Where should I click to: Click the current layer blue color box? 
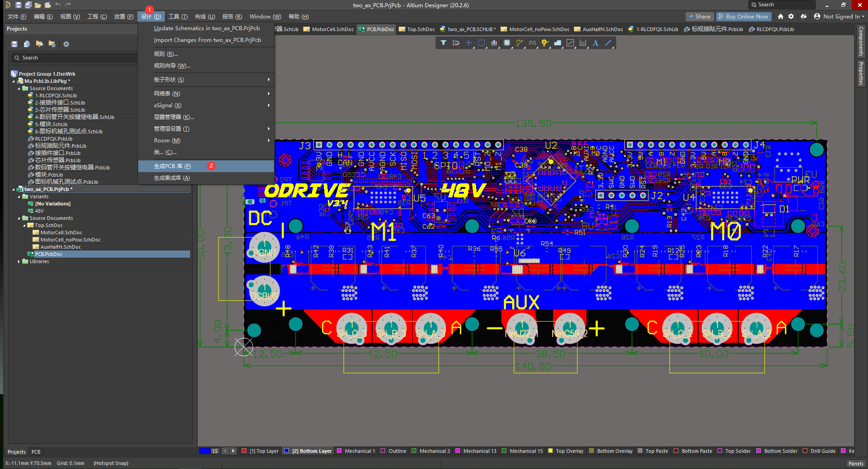[205, 451]
